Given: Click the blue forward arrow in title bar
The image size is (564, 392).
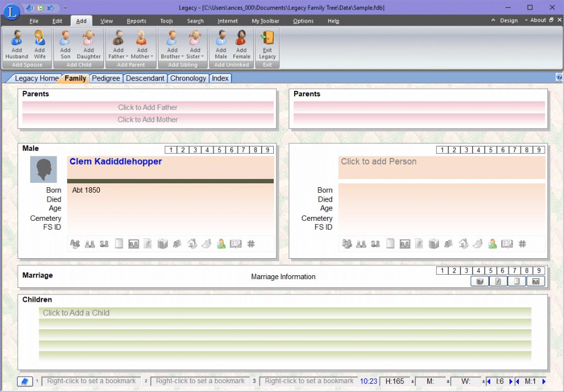Looking at the screenshot, I should [51, 8].
